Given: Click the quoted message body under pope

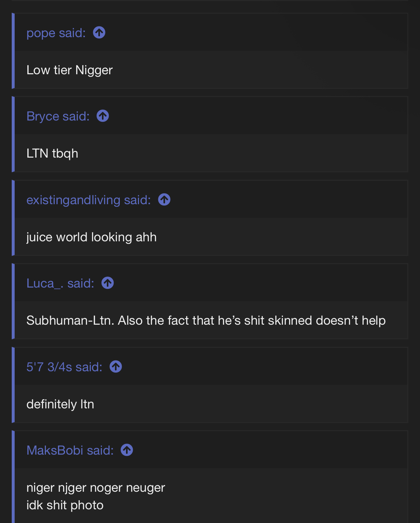Looking at the screenshot, I should pos(70,70).
